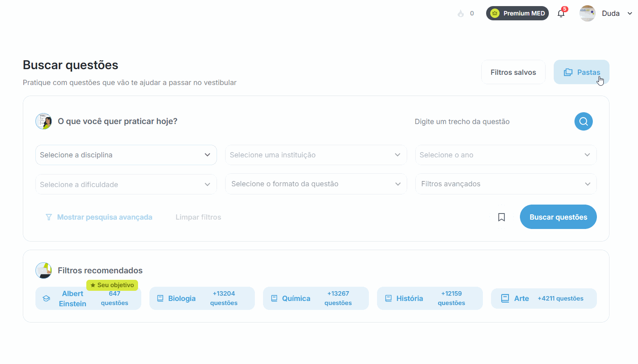Select the Albert Einstein recommended filter
This screenshot has height=364, width=638.
click(88, 299)
